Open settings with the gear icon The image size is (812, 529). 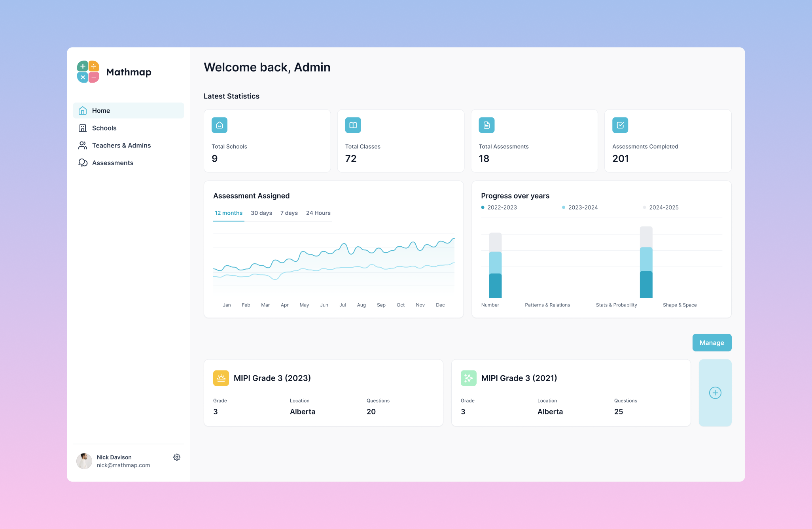click(x=177, y=457)
